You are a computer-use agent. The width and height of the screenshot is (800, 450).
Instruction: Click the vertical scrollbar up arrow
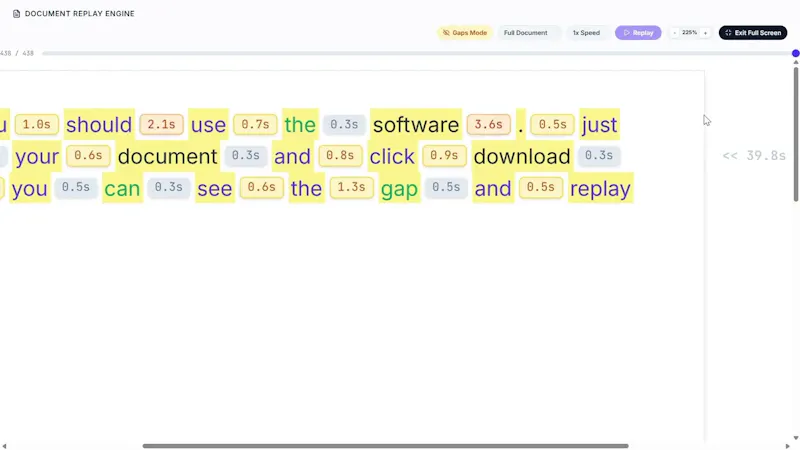tap(795, 62)
